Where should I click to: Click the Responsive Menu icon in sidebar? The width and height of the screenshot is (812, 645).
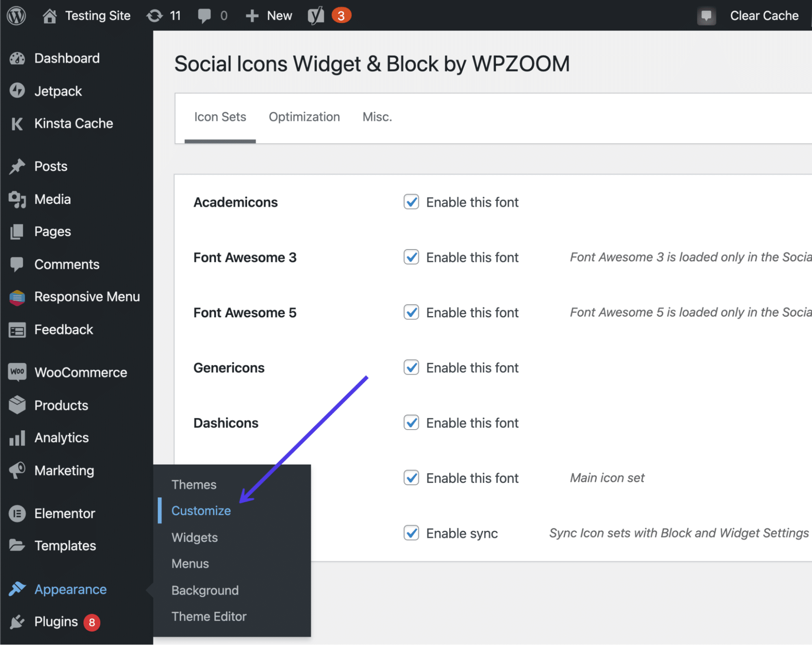[18, 297]
